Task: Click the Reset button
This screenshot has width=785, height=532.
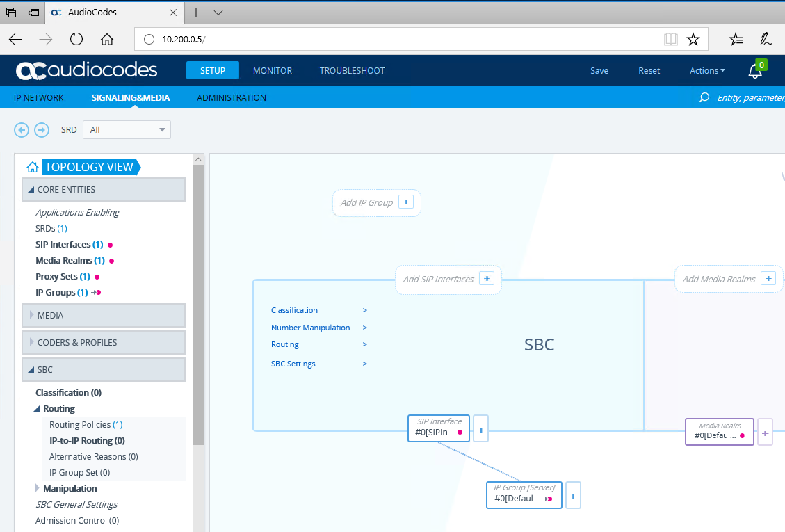Action: [x=649, y=71]
